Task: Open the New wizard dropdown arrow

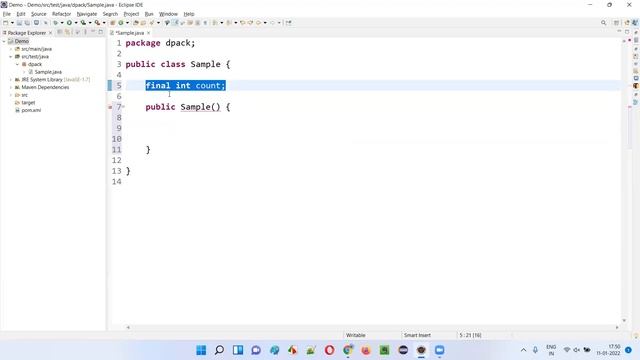Action: 12,23
